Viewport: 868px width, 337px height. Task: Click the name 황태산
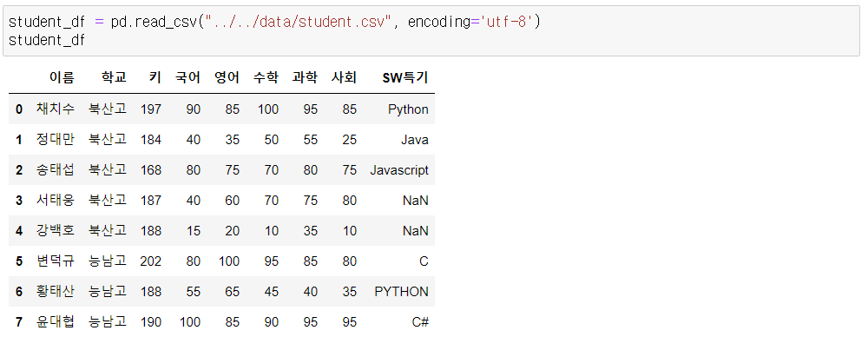pos(56,292)
